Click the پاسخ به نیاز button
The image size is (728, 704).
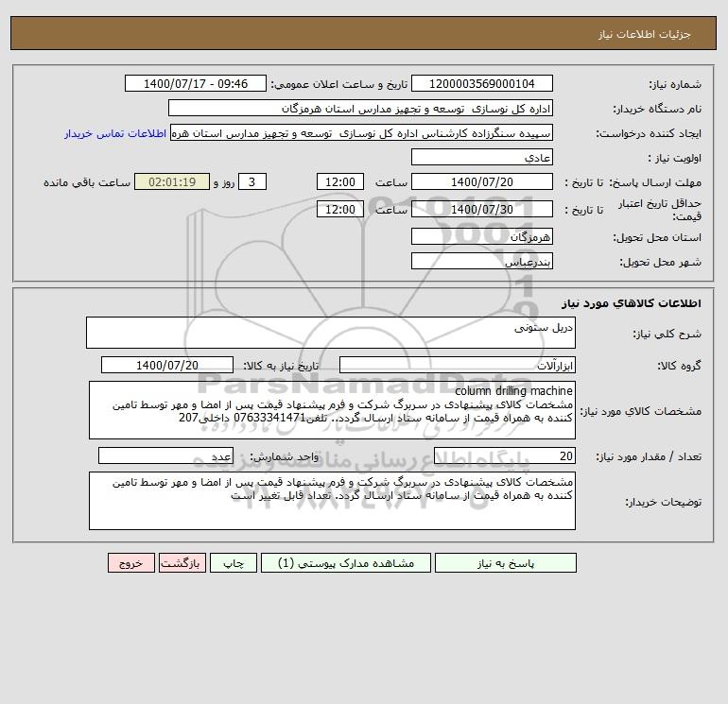pos(506,563)
